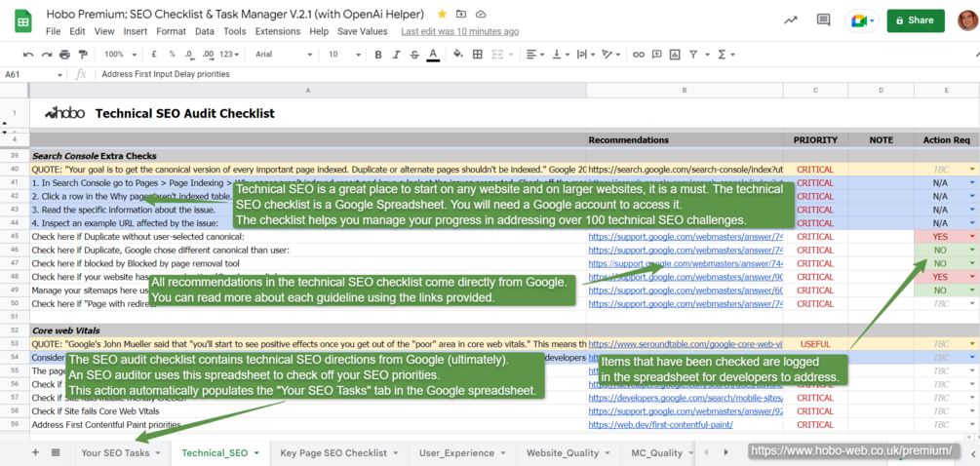Insert link icon in toolbar

point(638,55)
